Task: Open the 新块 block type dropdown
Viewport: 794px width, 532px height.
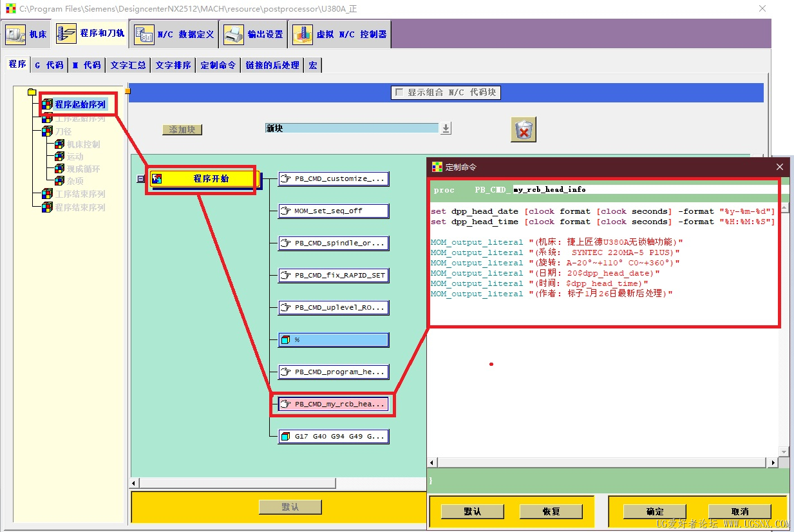Action: tap(446, 128)
